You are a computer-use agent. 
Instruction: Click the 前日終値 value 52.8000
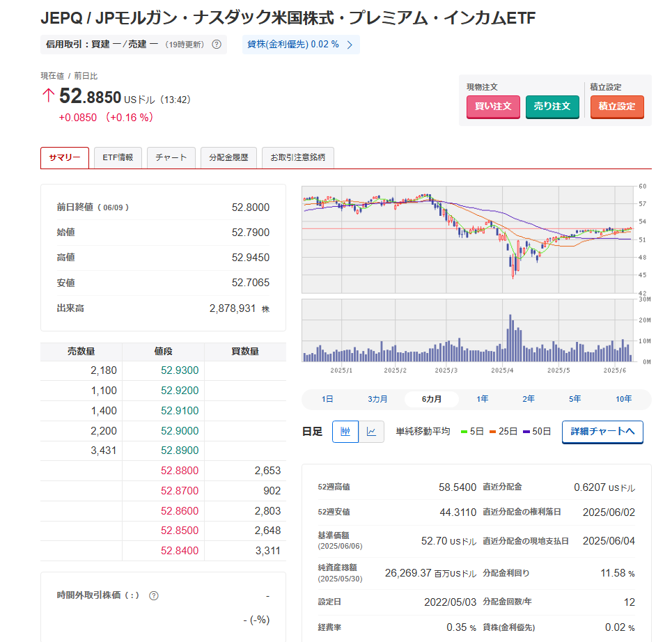[251, 208]
